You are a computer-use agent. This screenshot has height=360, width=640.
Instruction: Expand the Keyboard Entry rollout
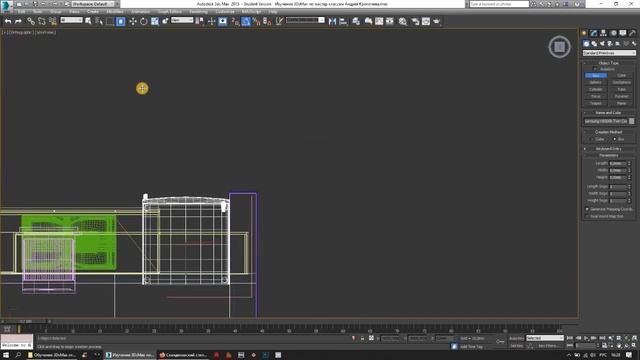click(609, 149)
